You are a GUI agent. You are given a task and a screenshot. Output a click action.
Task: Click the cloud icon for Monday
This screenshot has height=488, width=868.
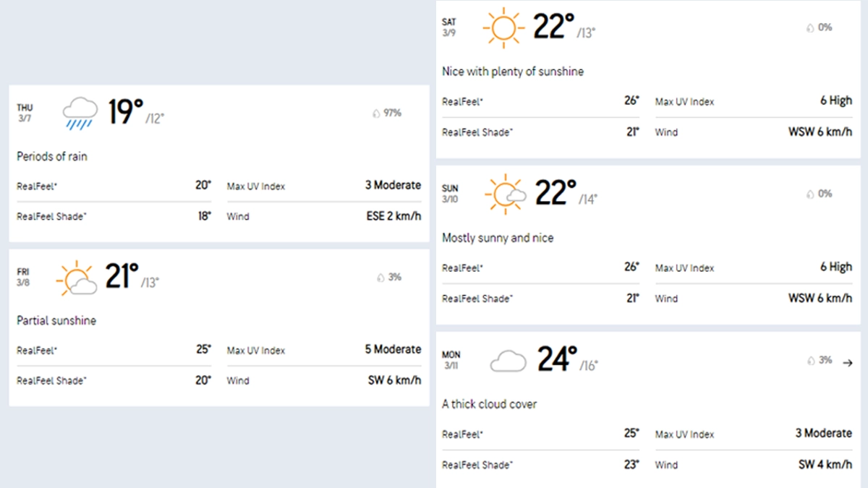pyautogui.click(x=508, y=360)
